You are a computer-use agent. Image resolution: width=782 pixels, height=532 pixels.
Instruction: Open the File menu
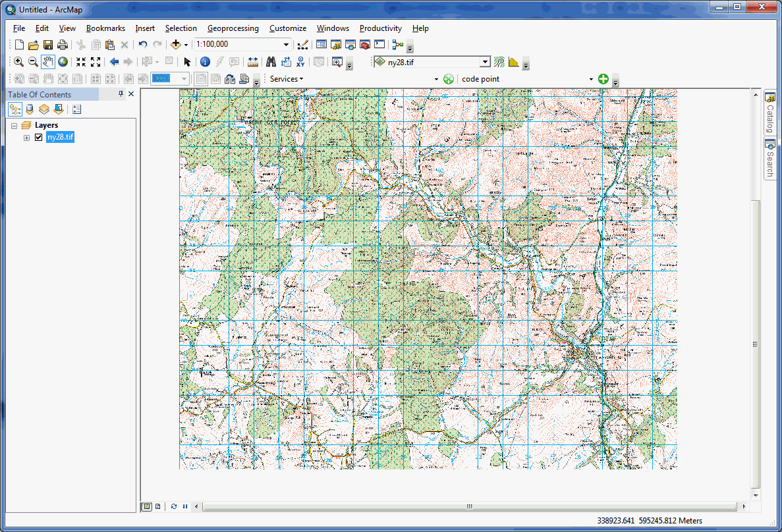click(x=19, y=28)
